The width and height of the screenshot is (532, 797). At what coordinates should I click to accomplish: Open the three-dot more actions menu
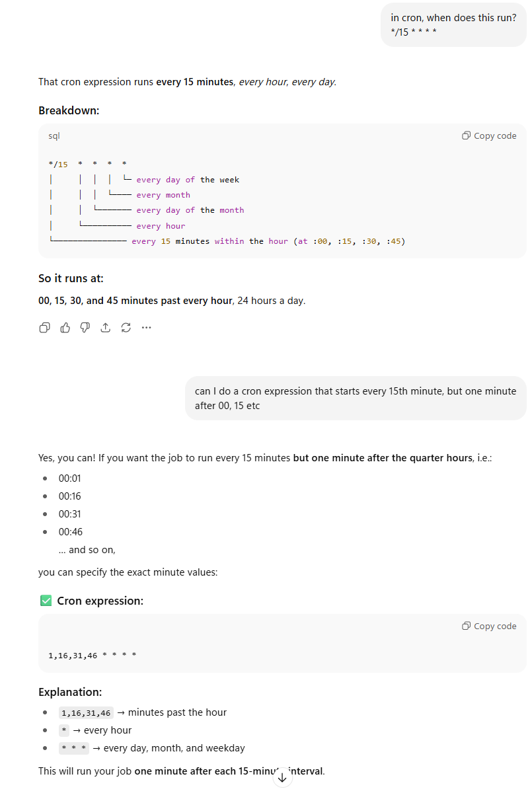point(146,328)
